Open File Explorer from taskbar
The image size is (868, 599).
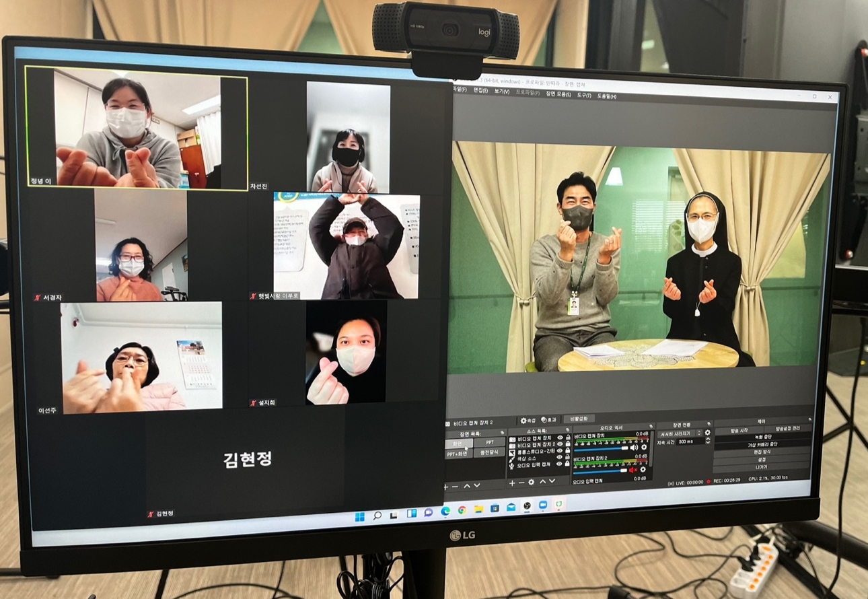click(x=478, y=509)
